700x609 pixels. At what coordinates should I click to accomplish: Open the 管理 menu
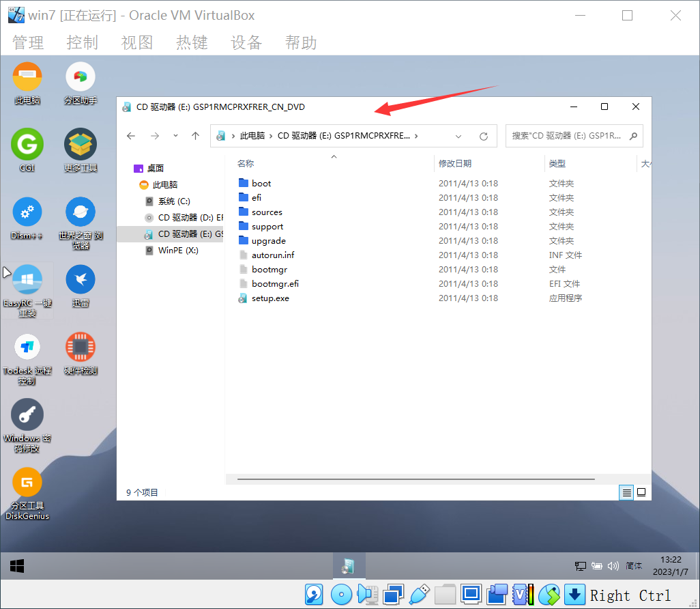pyautogui.click(x=28, y=43)
